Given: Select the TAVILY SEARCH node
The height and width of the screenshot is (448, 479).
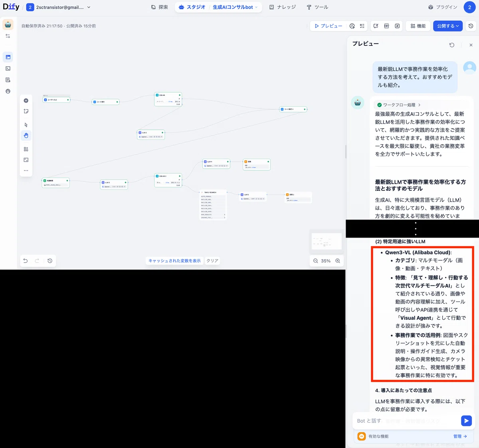Looking at the screenshot, I should (213, 205).
